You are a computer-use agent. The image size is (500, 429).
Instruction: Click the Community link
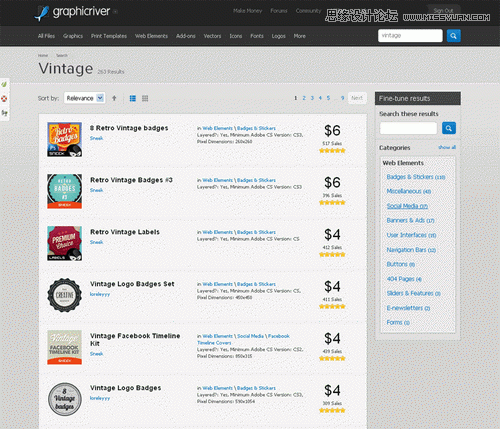[308, 11]
